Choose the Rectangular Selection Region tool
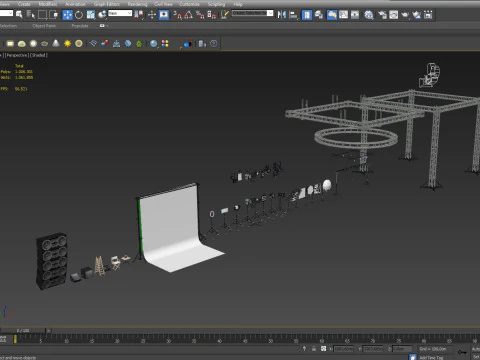This screenshot has height=360, width=480. point(42,14)
